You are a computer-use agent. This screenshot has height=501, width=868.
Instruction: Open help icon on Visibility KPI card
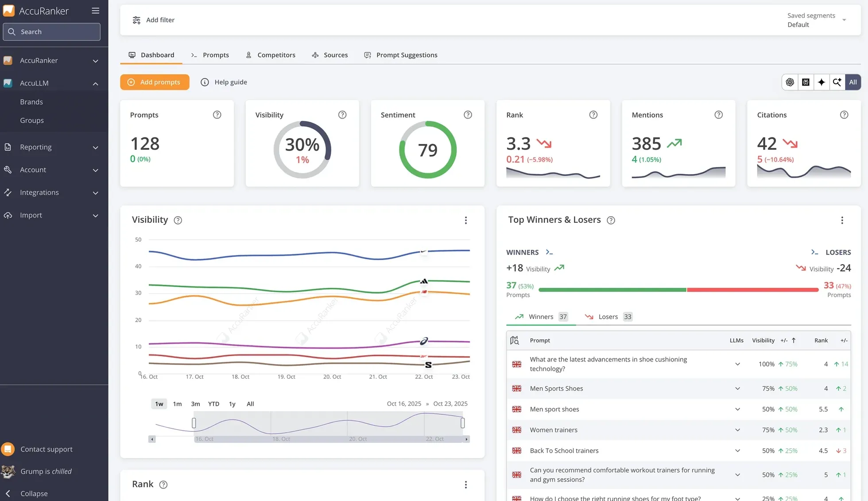coord(342,115)
